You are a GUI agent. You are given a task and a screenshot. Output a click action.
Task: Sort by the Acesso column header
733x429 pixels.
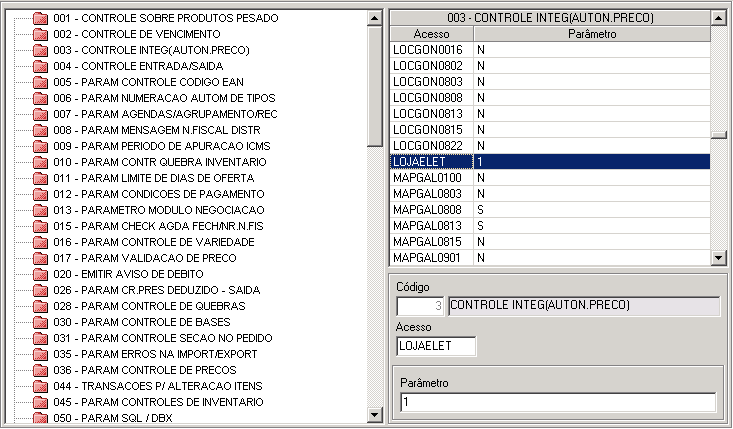click(430, 34)
